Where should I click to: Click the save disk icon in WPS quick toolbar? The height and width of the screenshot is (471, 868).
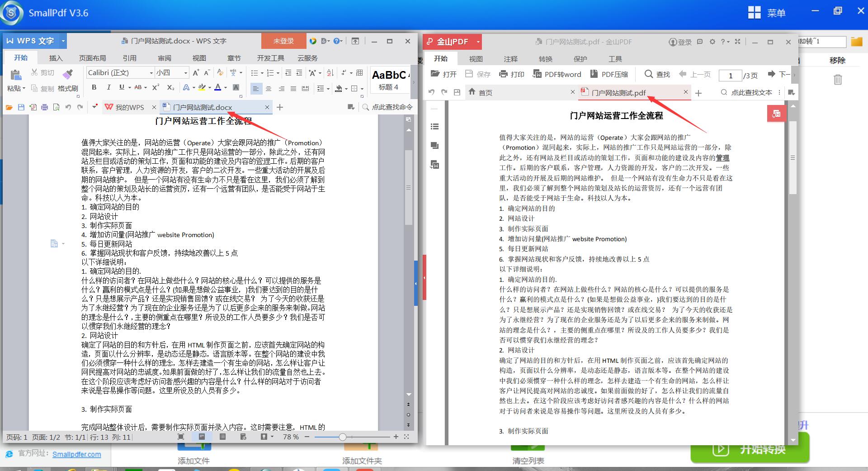(x=21, y=107)
